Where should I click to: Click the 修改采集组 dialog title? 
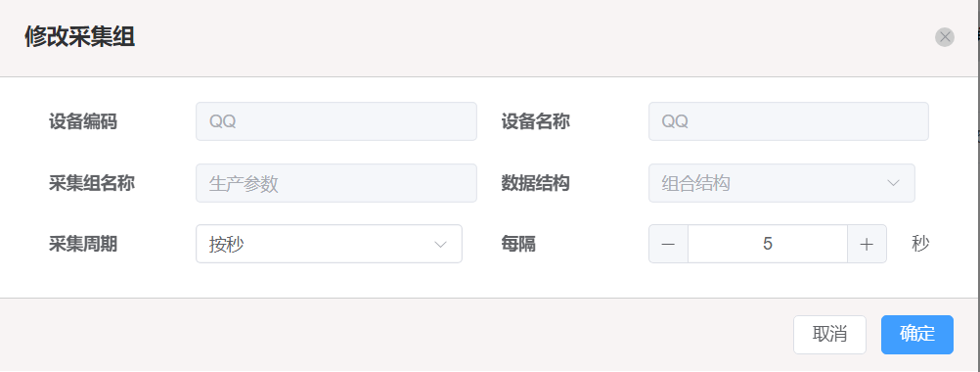(x=79, y=37)
